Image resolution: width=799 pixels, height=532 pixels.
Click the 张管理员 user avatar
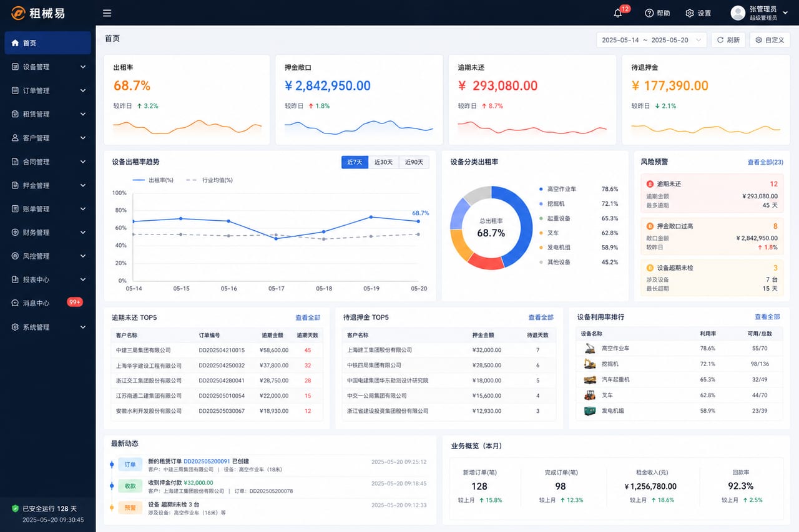tap(738, 13)
